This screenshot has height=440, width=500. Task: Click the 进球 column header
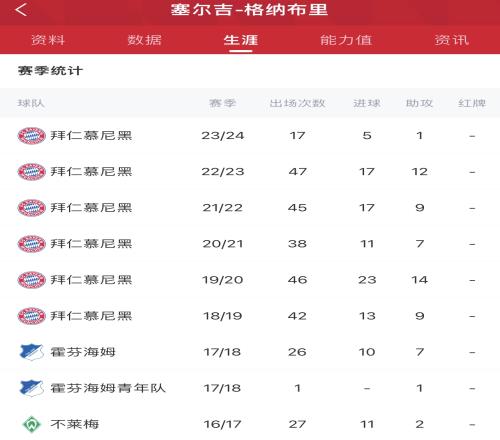[367, 103]
